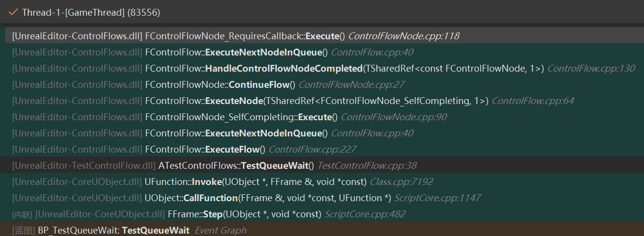
Task: Go to the ScriptCore.cpp:1147 location
Action: 437,198
